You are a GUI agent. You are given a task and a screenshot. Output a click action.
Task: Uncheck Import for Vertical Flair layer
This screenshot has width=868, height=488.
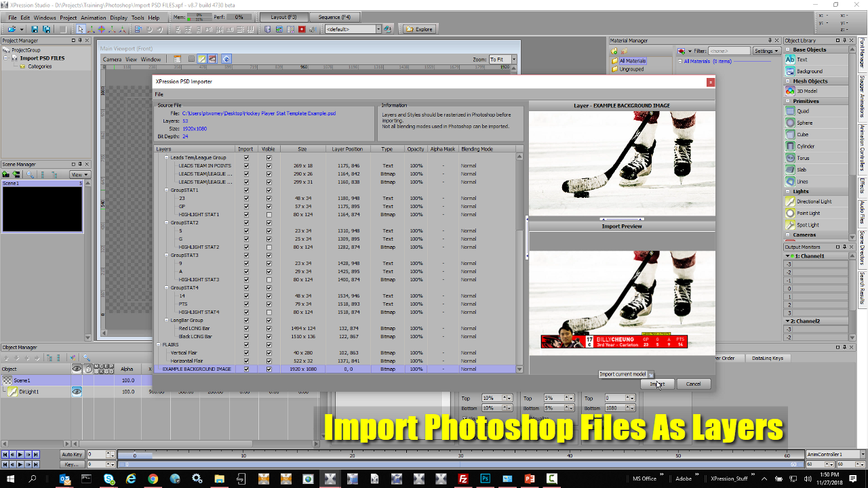[x=246, y=353]
